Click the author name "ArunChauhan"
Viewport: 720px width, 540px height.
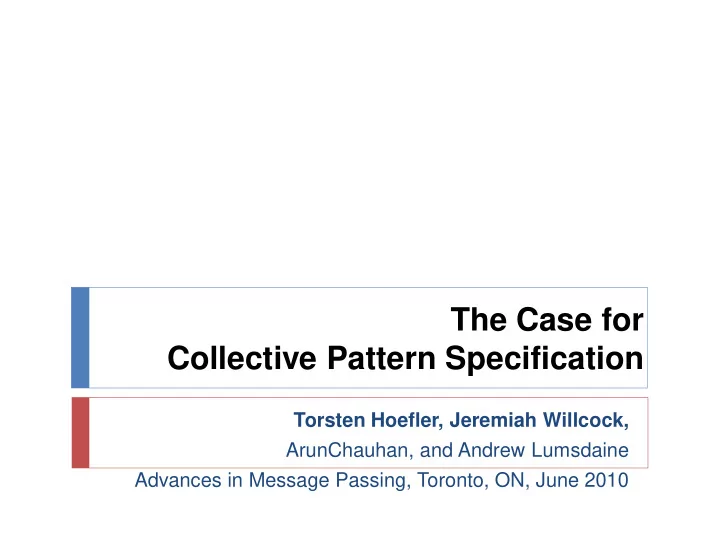[347, 450]
